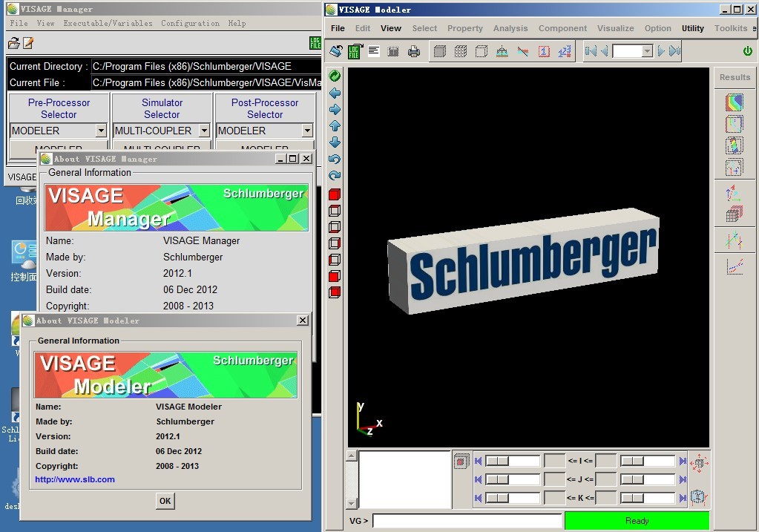Click the load model icon in Modeler toolbar
The height and width of the screenshot is (532, 759).
click(x=336, y=51)
